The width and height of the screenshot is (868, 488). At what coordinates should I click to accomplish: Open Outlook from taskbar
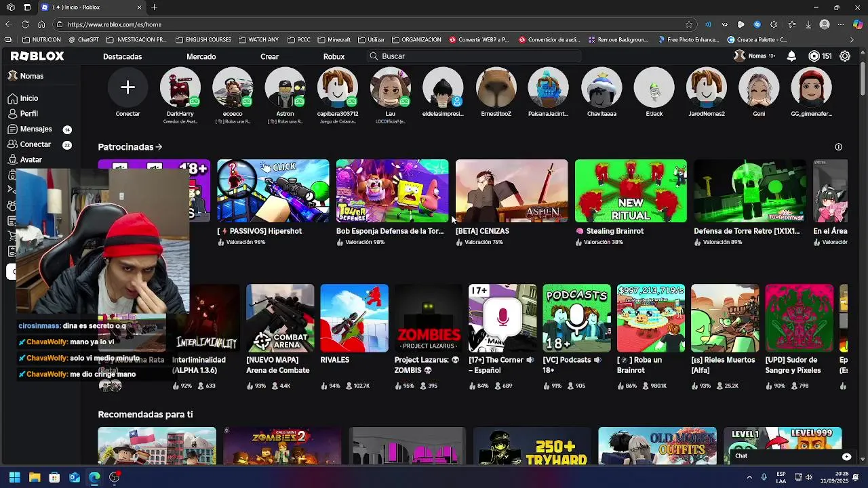[x=75, y=477]
